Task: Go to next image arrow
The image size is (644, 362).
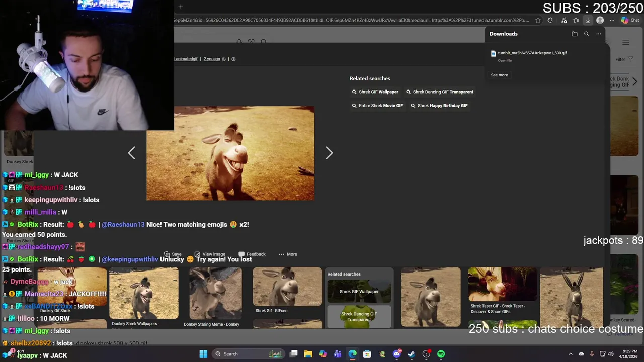Action: (x=329, y=153)
